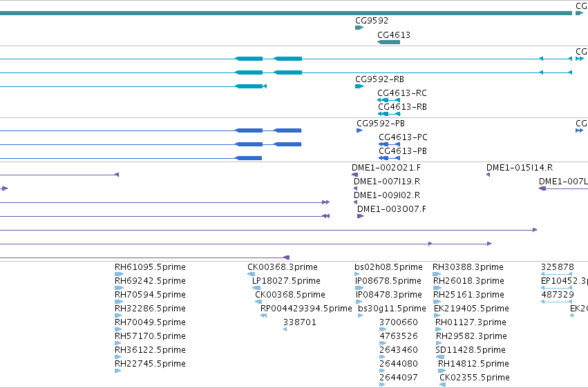Select the CG9592-RB transcript label
The height and width of the screenshot is (388, 588).
[379, 79]
